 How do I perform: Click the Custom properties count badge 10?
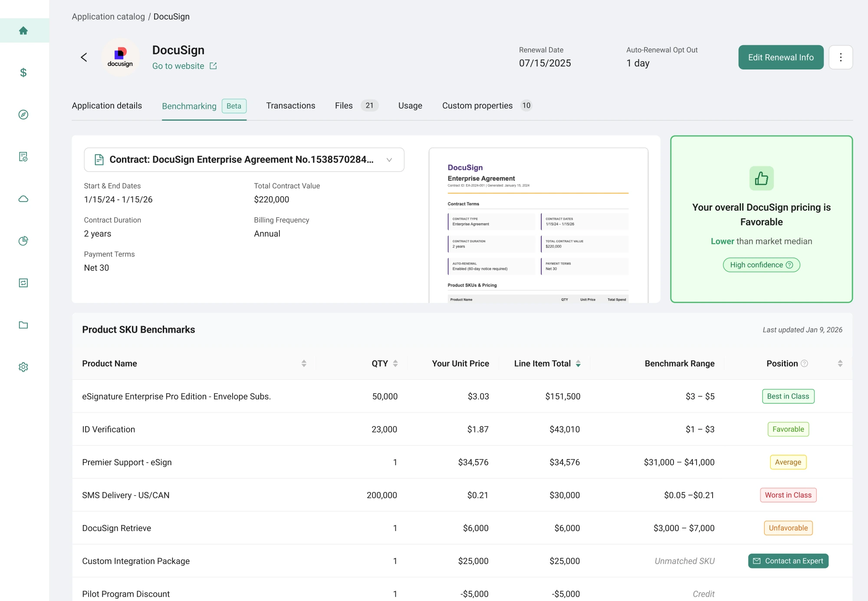[x=526, y=106]
